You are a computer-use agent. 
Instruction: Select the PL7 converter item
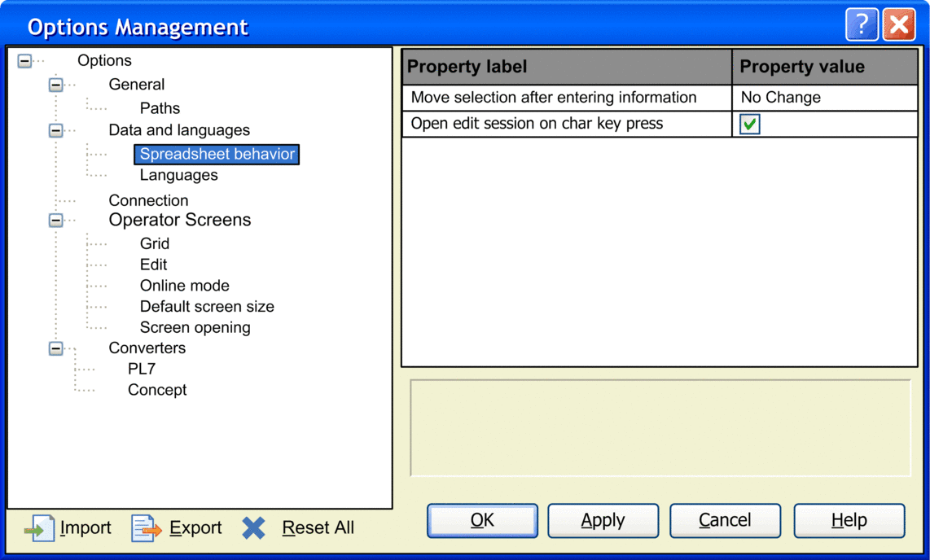(x=142, y=369)
